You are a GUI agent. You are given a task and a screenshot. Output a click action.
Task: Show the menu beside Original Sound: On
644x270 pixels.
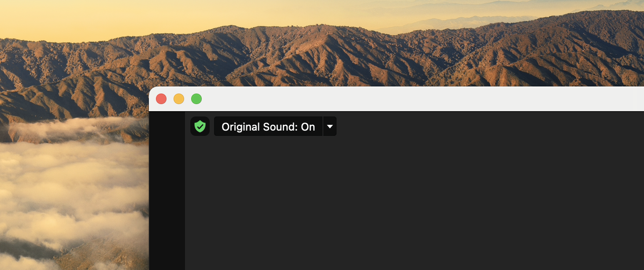point(330,127)
